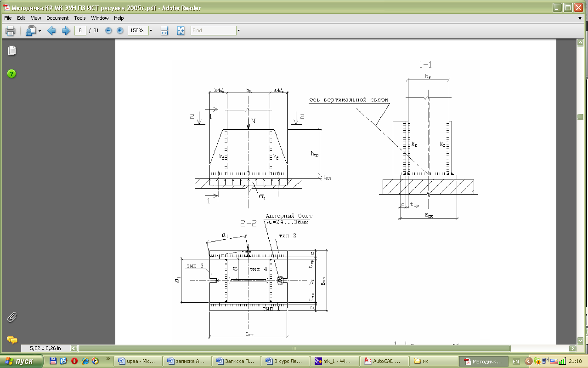This screenshot has height=368, width=588.
Task: Click the save floppy quick launch icon
Action: 53,361
